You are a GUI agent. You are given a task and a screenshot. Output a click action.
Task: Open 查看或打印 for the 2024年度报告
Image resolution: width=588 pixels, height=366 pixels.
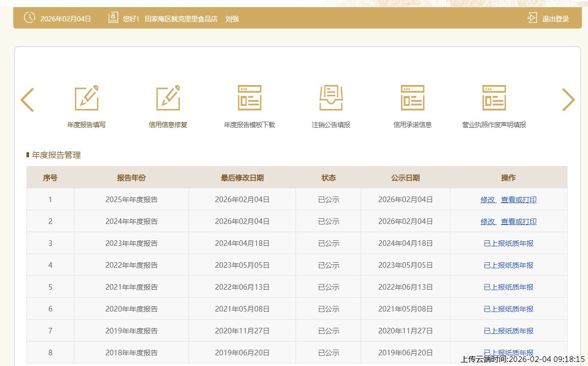[x=519, y=221]
